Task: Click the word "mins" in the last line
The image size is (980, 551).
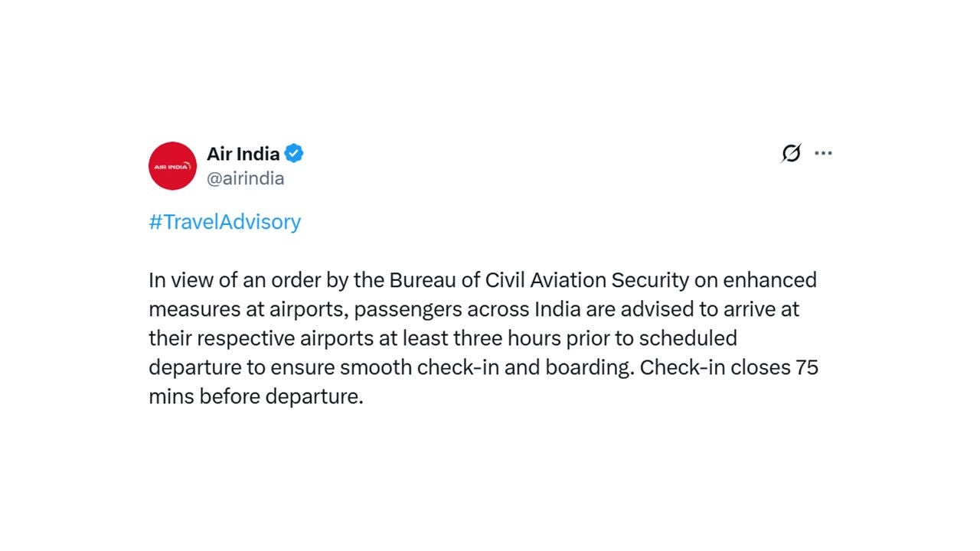Action: point(171,396)
